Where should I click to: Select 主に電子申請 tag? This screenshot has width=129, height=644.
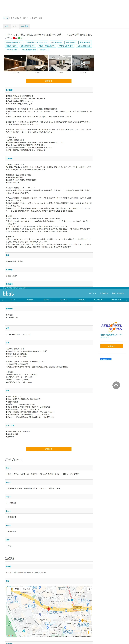point(56,43)
